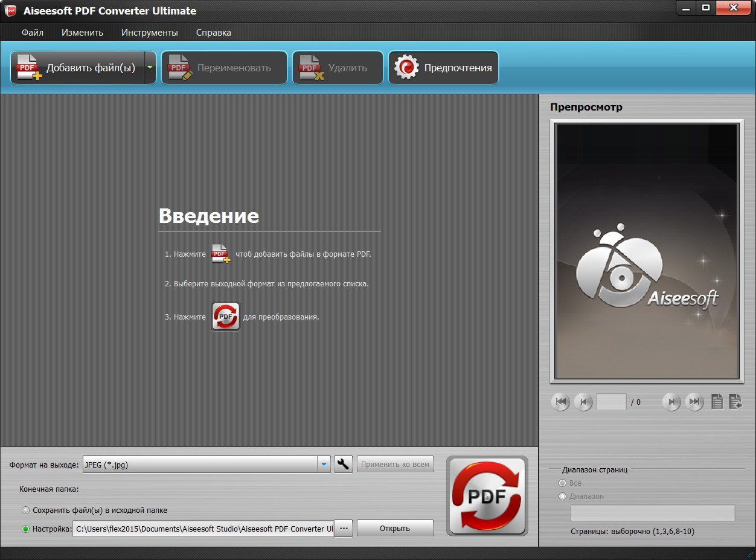Viewport: 756px width, 560px height.
Task: Select Сохранить файл(ы) в исходной папке option
Action: [94, 510]
